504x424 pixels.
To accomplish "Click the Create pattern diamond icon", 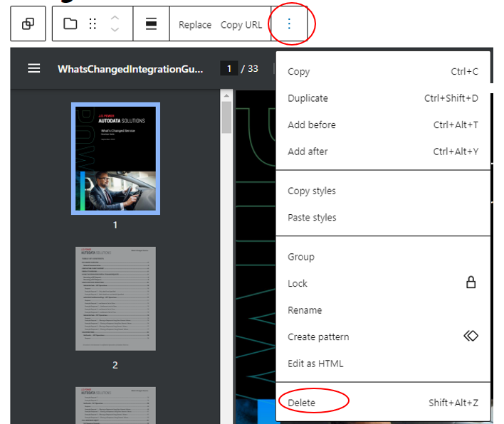I will [x=471, y=336].
